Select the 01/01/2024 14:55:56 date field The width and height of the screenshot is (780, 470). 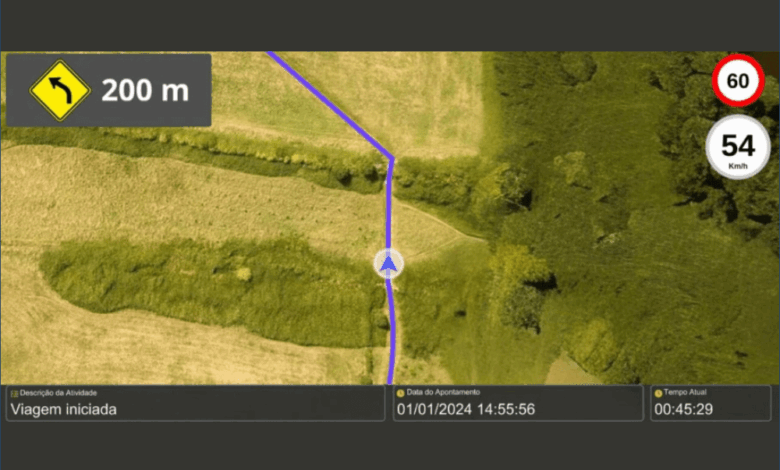pos(518,403)
